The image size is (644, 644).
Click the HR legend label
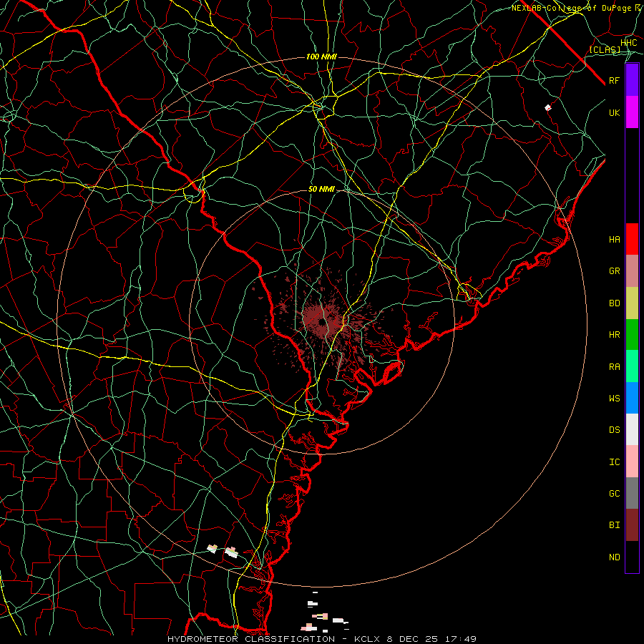click(x=614, y=335)
